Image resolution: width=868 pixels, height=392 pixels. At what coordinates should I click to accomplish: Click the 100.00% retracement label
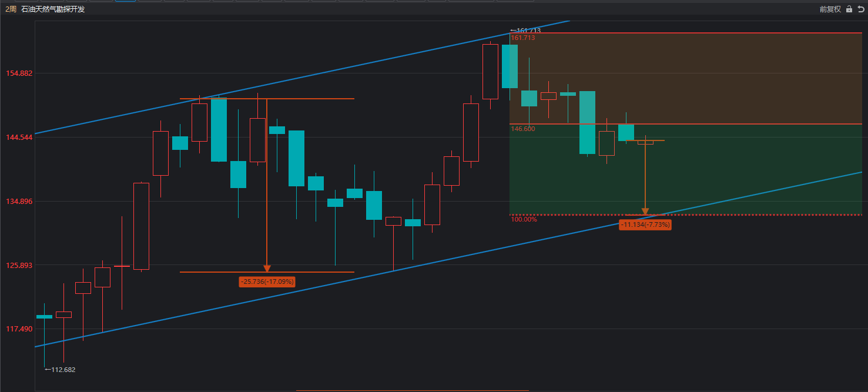coord(524,219)
